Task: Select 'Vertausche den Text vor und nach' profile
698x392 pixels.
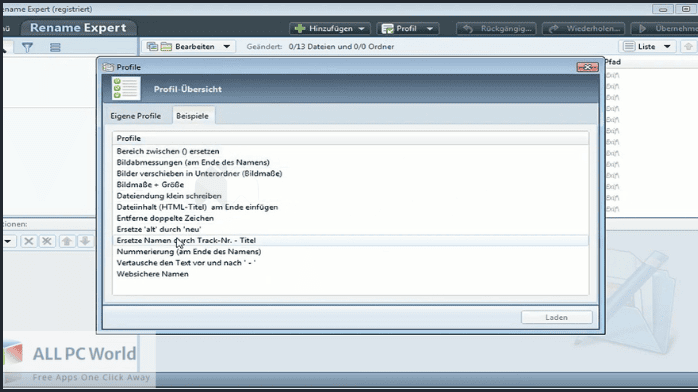Action: [350, 263]
